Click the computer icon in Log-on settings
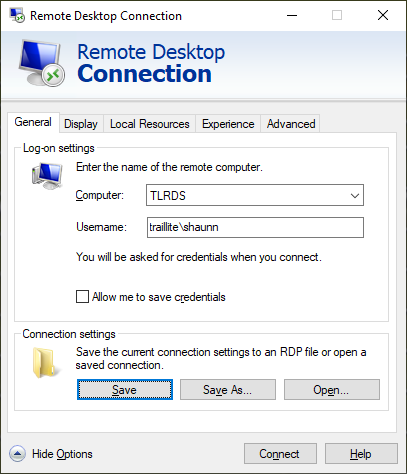407x474 pixels. click(x=47, y=176)
